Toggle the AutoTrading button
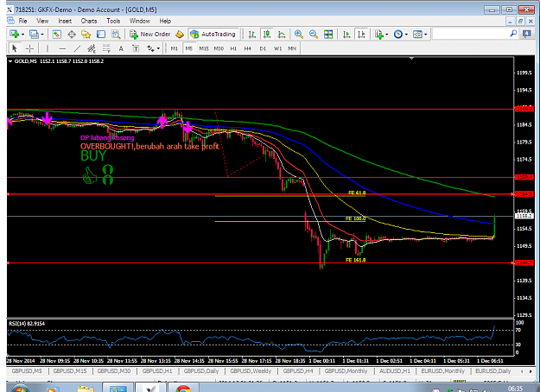Screen dimensions: 540x392 (213, 34)
